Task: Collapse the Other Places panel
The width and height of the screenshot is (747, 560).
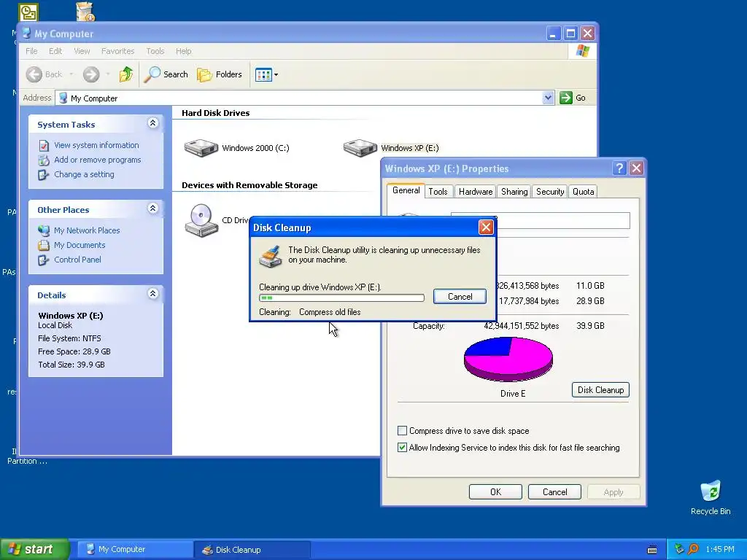Action: click(x=152, y=209)
